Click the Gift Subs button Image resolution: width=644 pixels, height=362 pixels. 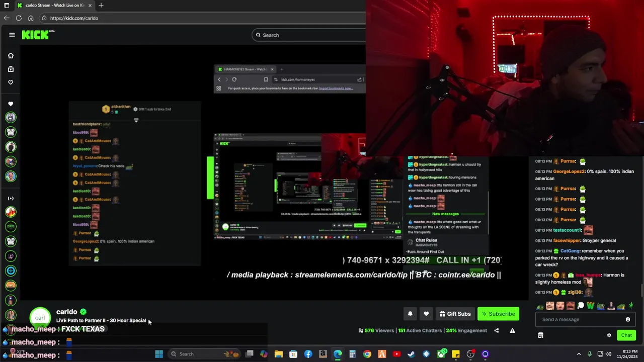point(455,314)
